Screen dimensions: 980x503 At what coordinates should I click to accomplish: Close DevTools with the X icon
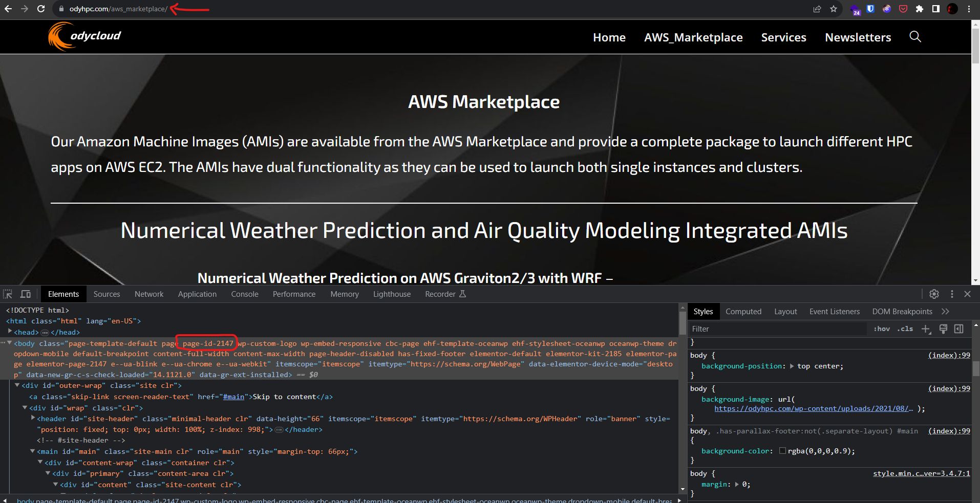coord(967,294)
